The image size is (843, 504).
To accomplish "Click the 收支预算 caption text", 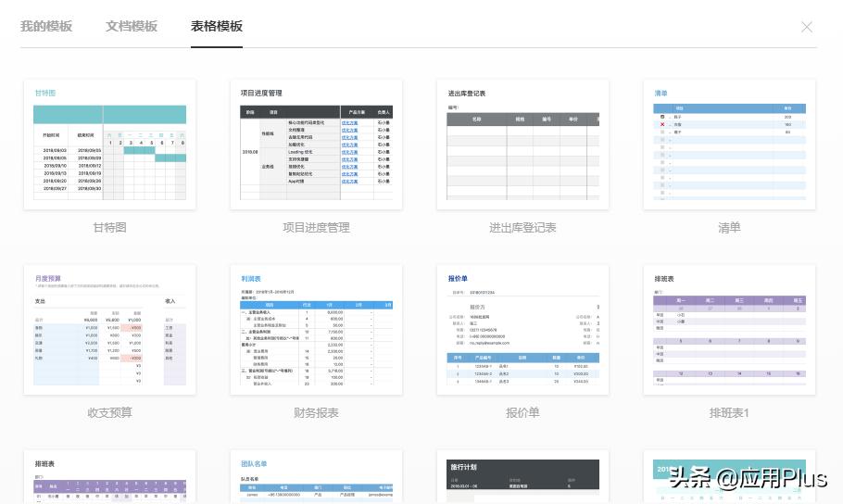I will (109, 412).
